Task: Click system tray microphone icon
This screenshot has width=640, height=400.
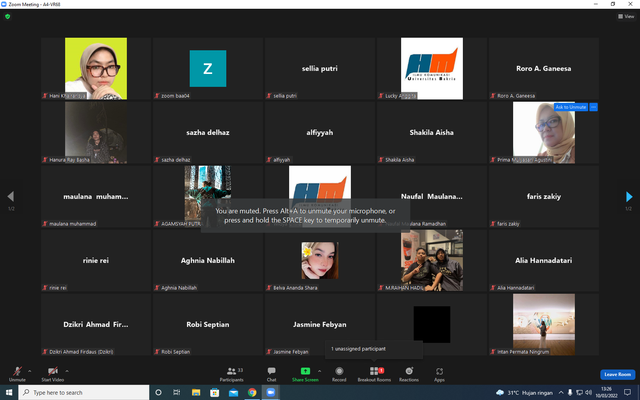Action: pyautogui.click(x=570, y=393)
